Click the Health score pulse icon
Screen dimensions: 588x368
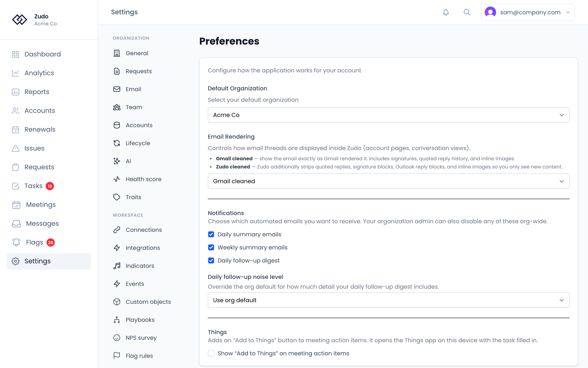coord(117,179)
